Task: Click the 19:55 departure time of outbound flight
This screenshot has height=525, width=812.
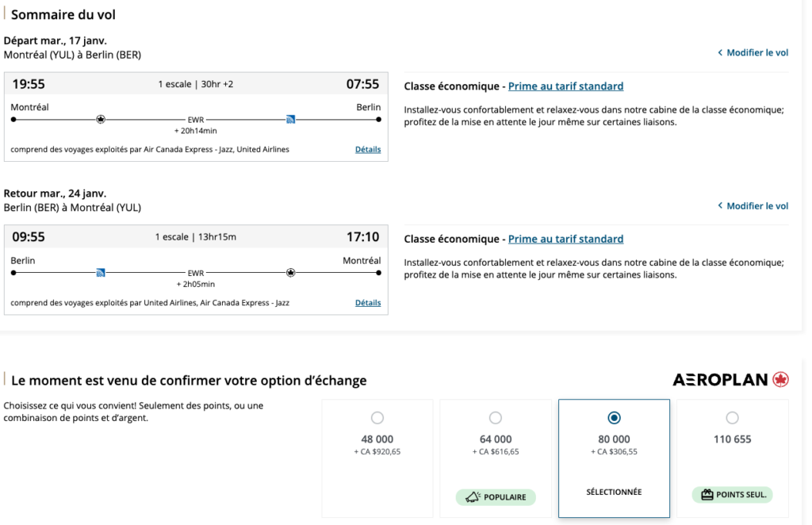Action: (x=29, y=84)
